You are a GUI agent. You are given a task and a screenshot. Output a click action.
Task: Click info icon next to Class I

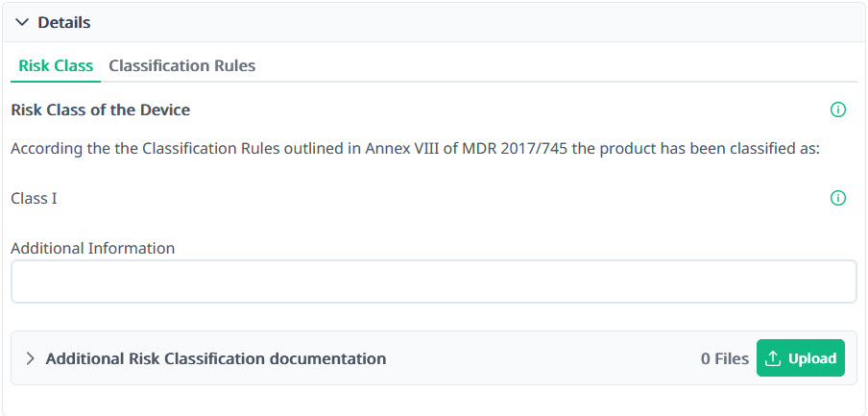point(837,199)
